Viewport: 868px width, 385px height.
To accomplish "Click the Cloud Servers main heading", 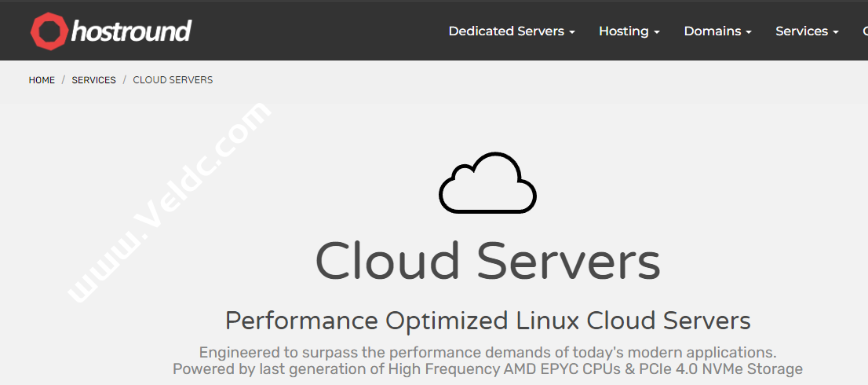I will click(487, 261).
